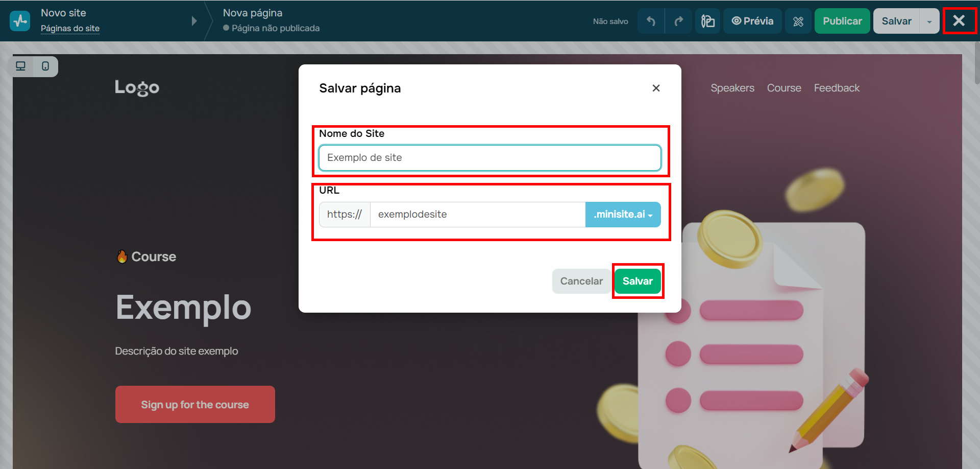Close the Salvar página dialog

[656, 88]
